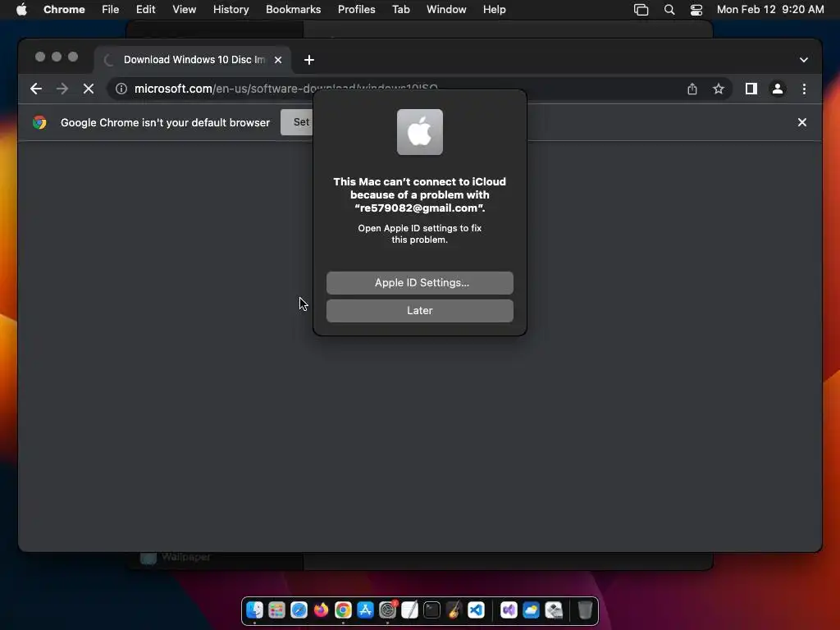The height and width of the screenshot is (630, 840).
Task: Open the Profiles menu
Action: tap(356, 10)
